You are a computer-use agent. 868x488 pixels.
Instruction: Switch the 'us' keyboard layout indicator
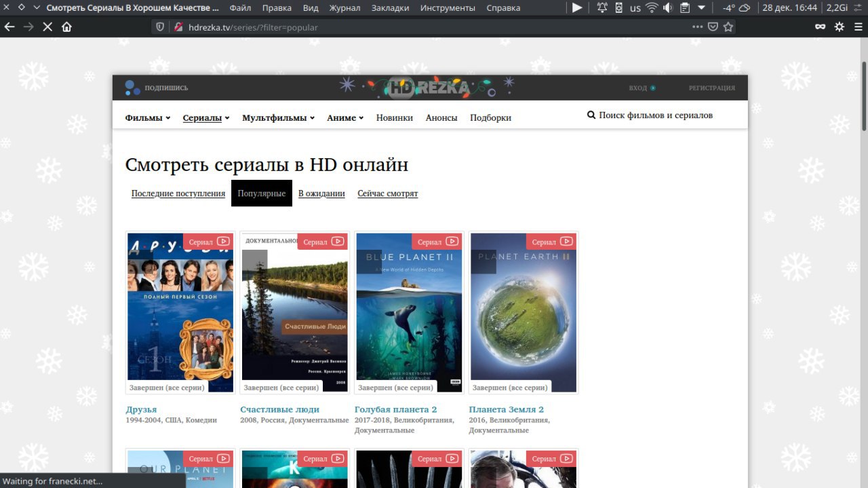pos(635,8)
